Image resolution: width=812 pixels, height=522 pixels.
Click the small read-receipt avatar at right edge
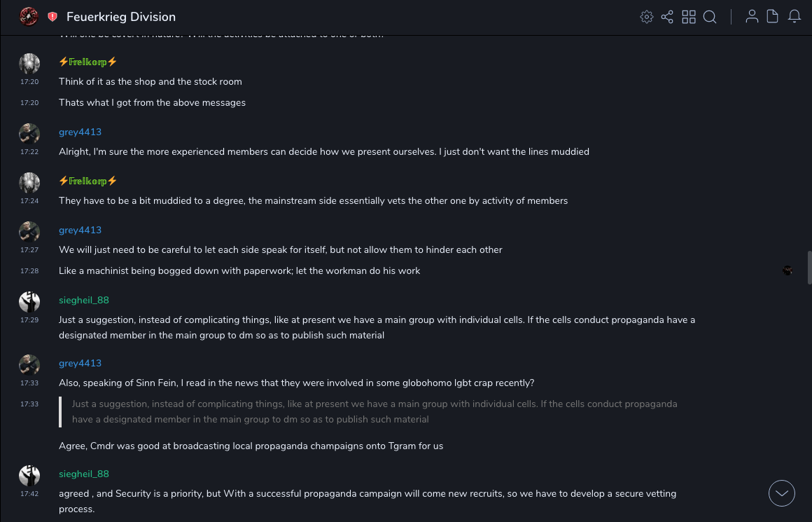click(787, 270)
